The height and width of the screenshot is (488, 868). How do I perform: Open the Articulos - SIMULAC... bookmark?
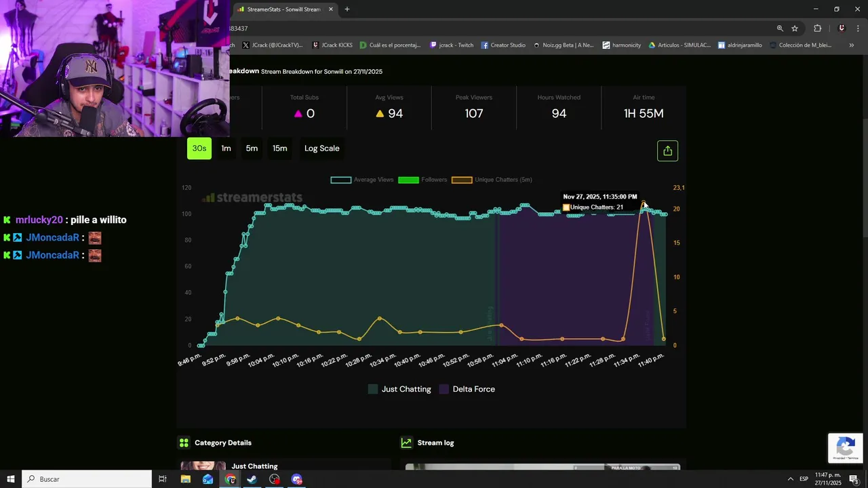coord(679,45)
